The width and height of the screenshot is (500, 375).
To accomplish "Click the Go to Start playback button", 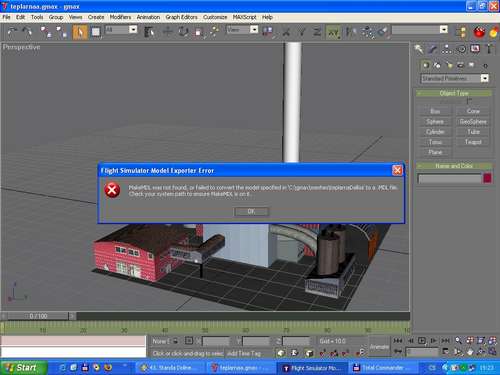I will click(398, 341).
